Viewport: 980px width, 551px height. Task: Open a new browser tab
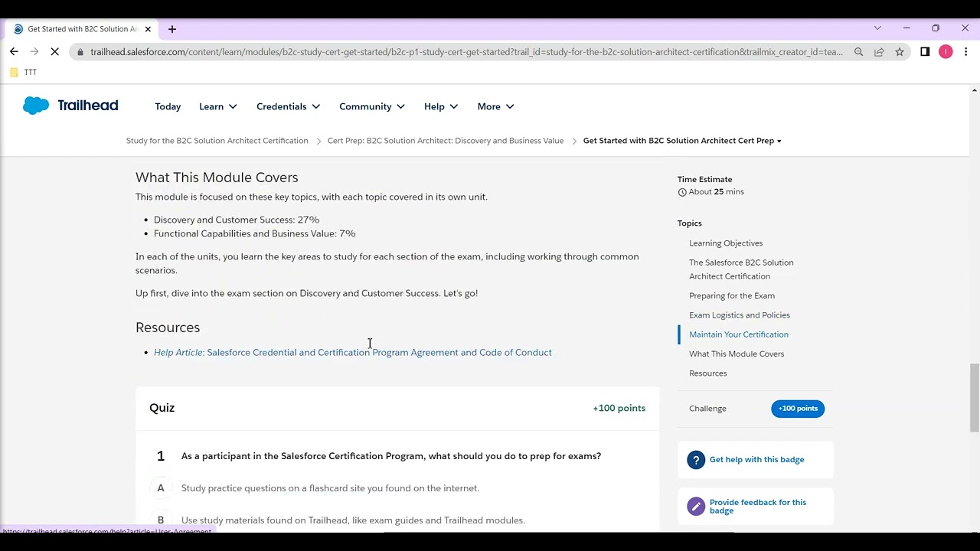point(172,29)
